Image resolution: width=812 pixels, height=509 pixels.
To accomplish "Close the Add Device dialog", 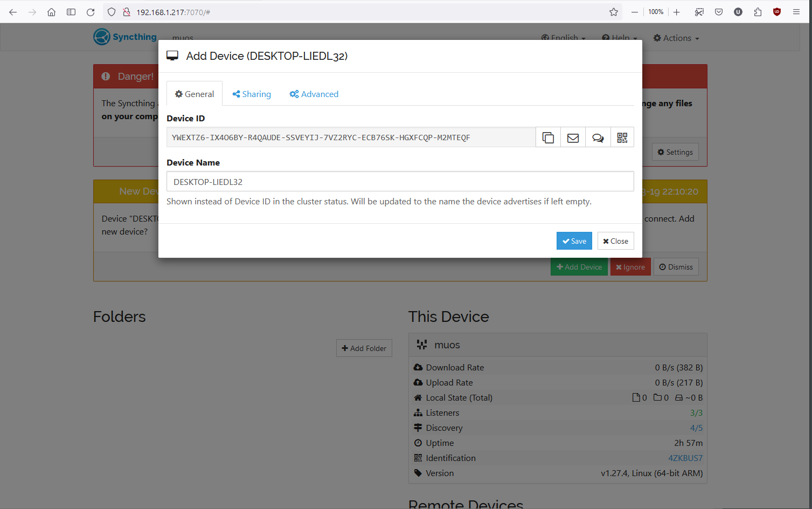I will pos(615,241).
